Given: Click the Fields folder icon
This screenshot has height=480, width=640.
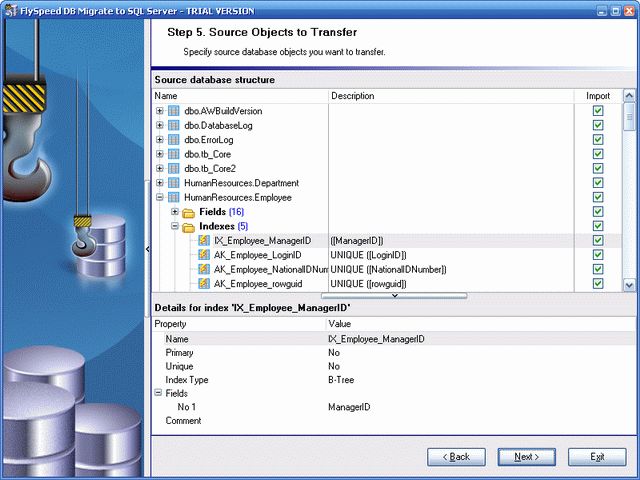Looking at the screenshot, I should click(x=189, y=212).
